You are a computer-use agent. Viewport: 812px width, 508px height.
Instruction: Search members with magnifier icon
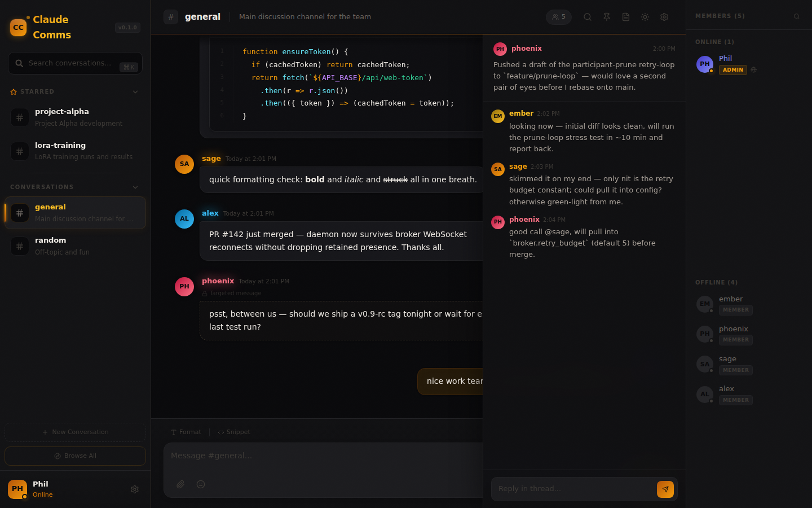(x=797, y=16)
